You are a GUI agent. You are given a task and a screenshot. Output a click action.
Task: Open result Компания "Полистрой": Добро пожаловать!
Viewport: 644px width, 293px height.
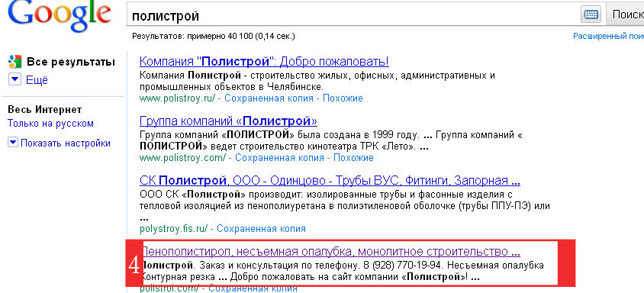(x=264, y=62)
